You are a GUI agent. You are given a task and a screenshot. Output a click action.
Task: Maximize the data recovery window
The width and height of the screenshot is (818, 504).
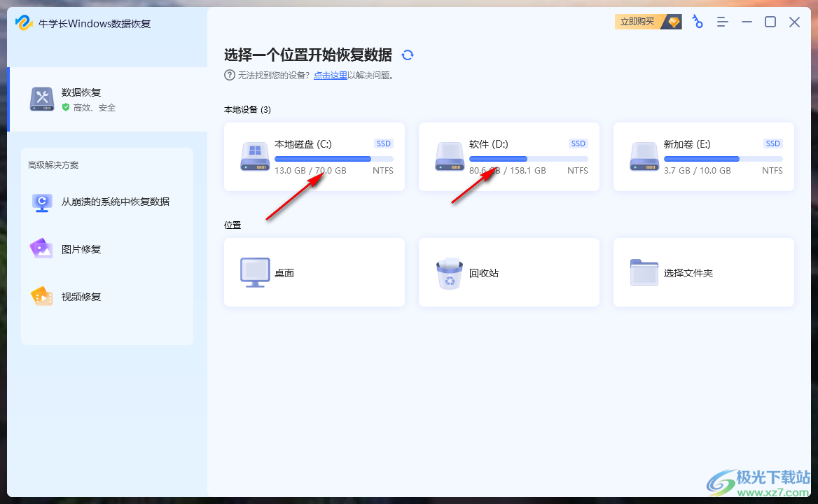pyautogui.click(x=770, y=22)
